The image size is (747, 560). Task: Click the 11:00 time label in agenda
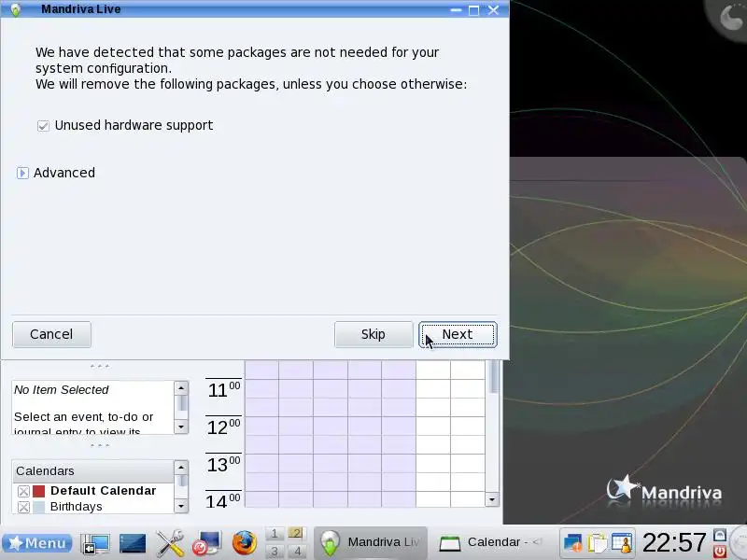click(223, 390)
